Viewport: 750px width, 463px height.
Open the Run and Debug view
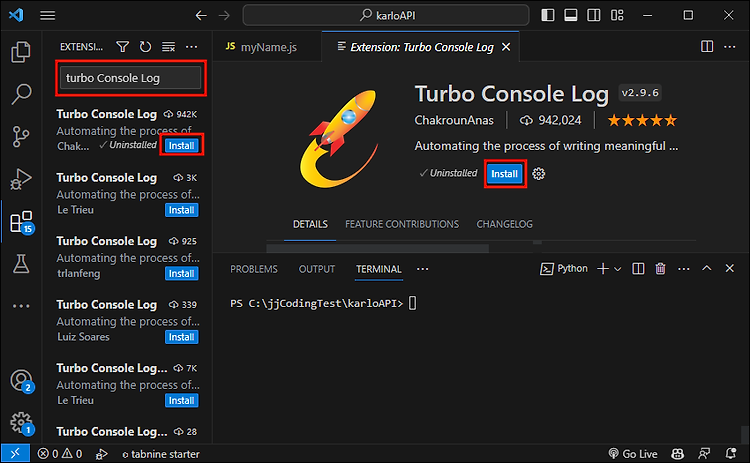(x=21, y=179)
